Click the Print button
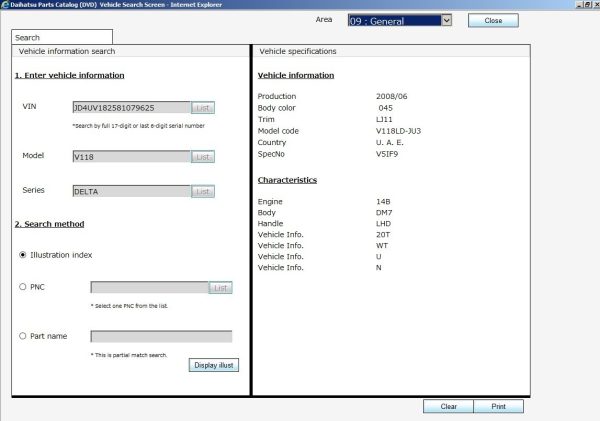Viewport: 600px width, 421px height. tap(499, 406)
